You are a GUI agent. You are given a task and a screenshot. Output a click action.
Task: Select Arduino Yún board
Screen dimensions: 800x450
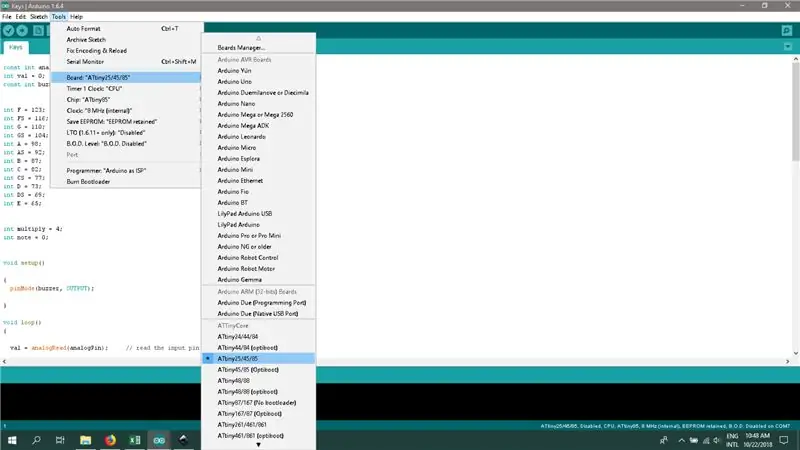[259, 70]
